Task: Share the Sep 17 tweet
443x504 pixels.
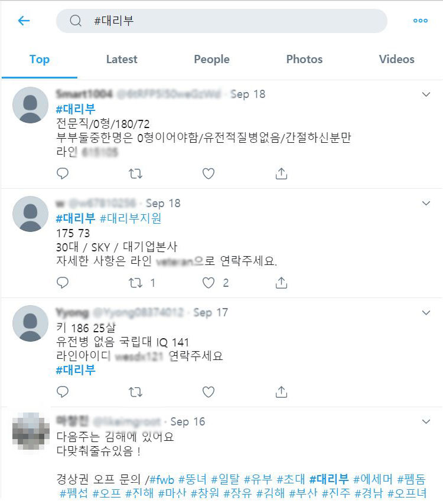Action: tap(281, 392)
